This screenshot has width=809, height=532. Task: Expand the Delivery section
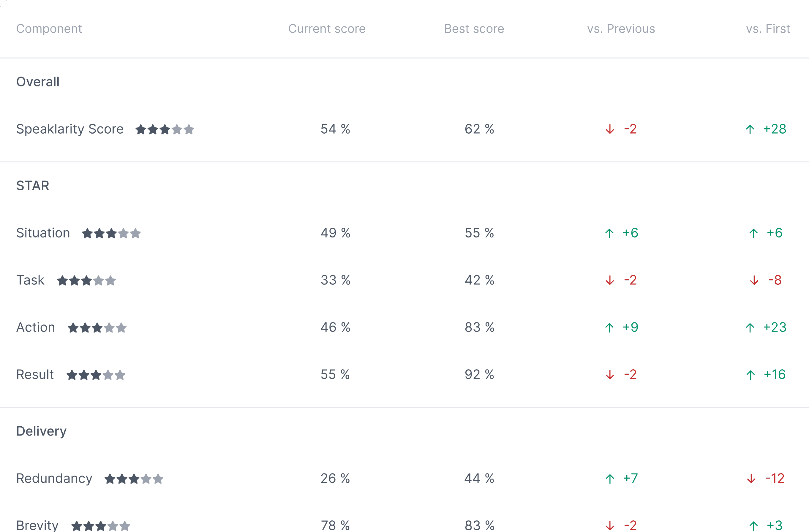point(42,431)
